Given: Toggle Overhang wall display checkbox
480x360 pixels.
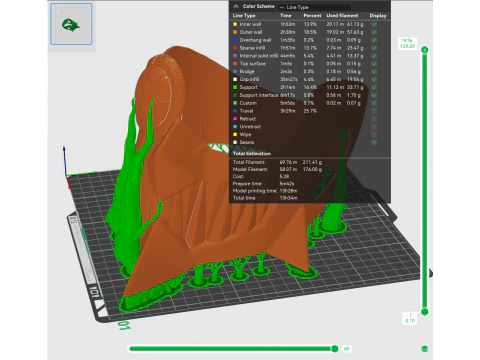Looking at the screenshot, I should pyautogui.click(x=374, y=40).
